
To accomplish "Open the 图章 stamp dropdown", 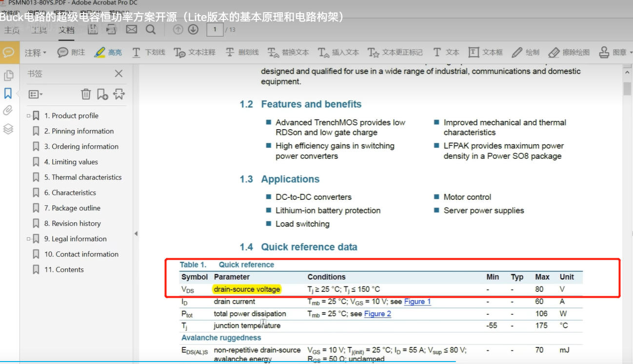I will tap(615, 52).
